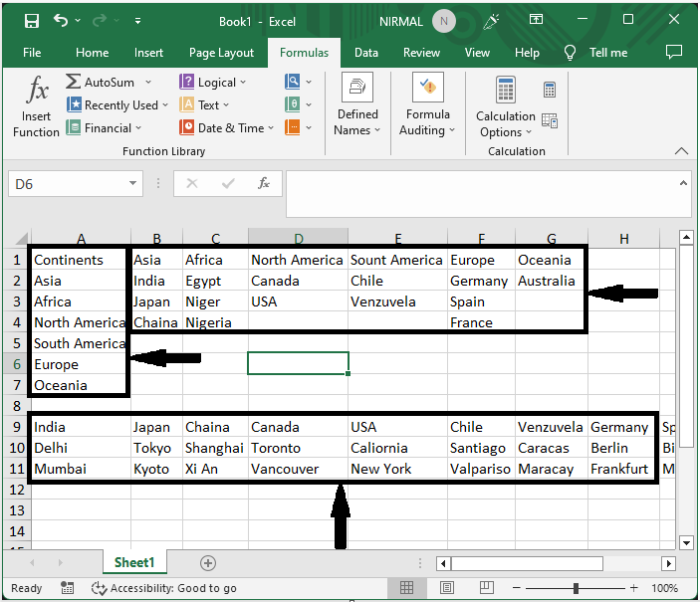Switch to Page Break Preview
The width and height of the screenshot is (700, 602).
(486, 588)
